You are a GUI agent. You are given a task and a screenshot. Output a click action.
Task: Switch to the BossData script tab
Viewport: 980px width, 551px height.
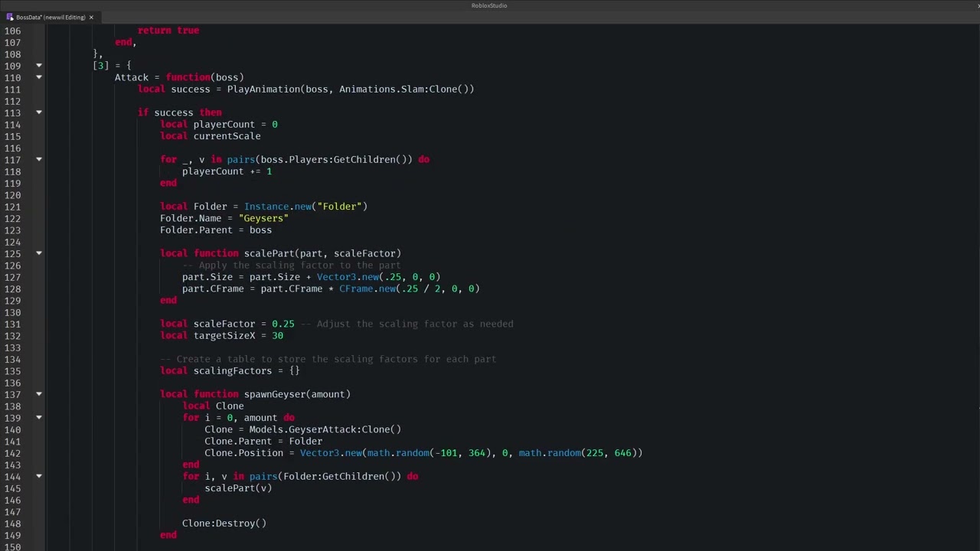coord(51,17)
